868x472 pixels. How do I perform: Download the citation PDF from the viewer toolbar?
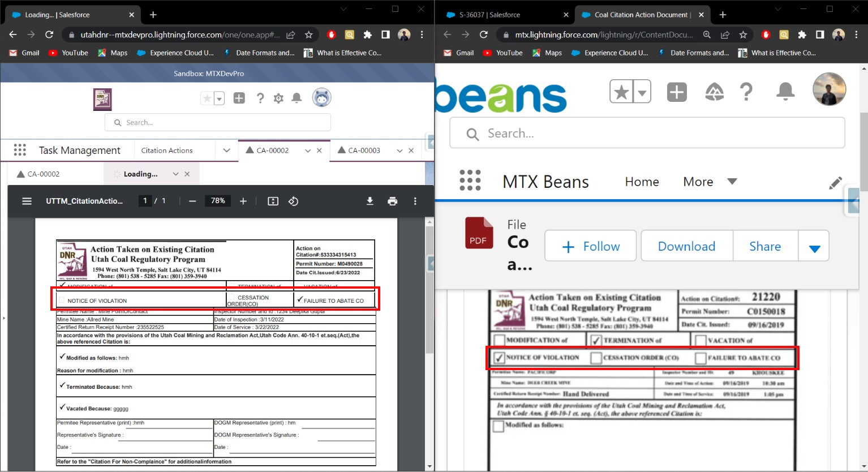click(369, 201)
